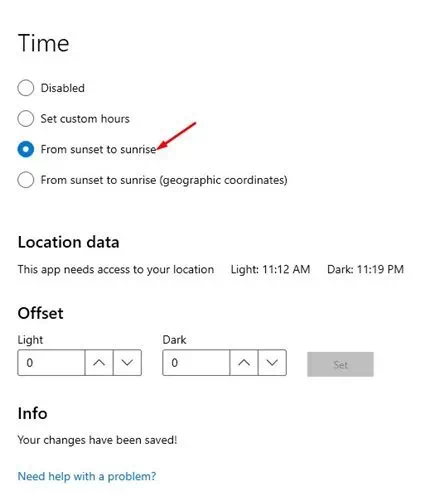Click the Offset section heading
This screenshot has width=429, height=500.
click(40, 313)
